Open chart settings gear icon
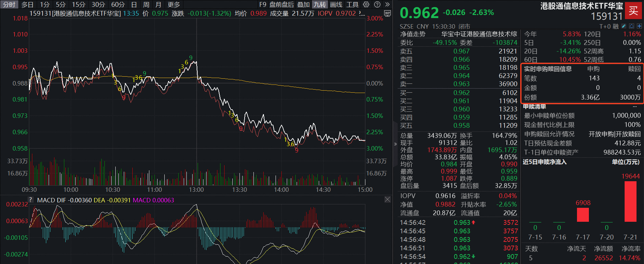 coord(366,4)
